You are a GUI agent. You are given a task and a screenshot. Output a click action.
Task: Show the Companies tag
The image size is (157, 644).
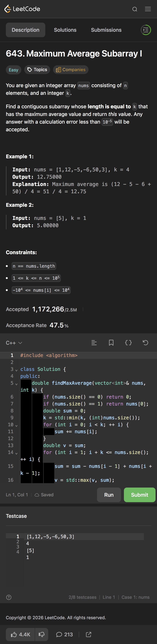(71, 70)
